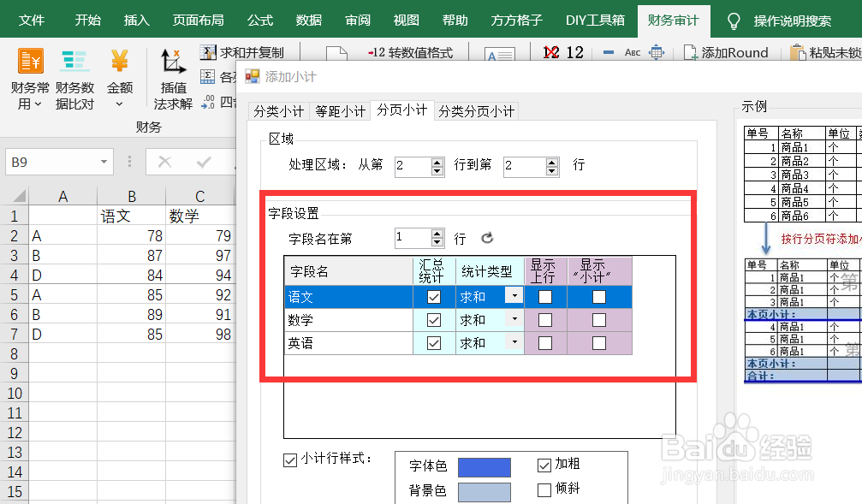The image size is (862, 504).
Task: Open the 数据 ribbon tab
Action: tap(308, 21)
